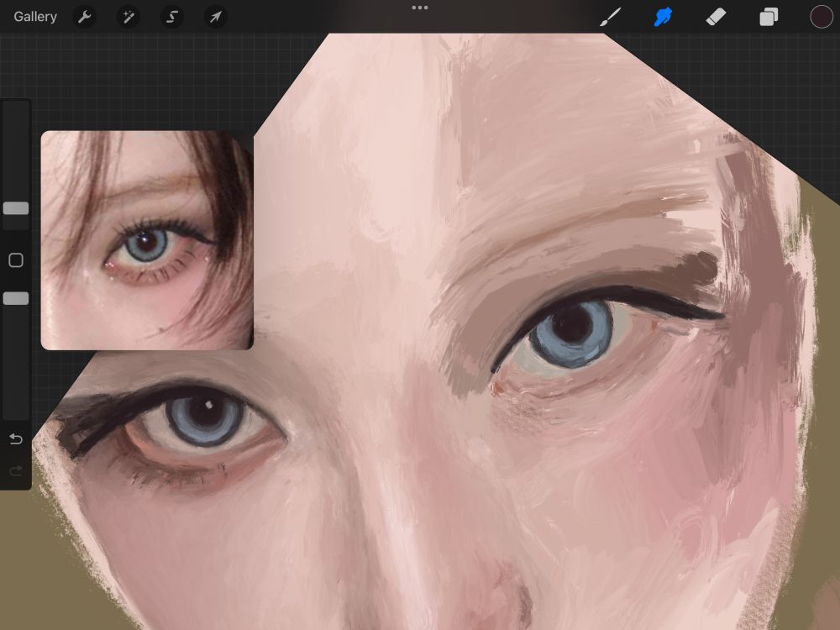The image size is (840, 630).
Task: Tap the square modify button in sidebar
Action: pyautogui.click(x=16, y=260)
